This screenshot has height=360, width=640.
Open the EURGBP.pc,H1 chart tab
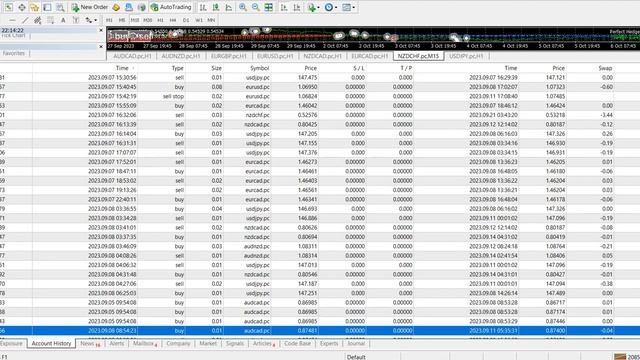point(229,56)
